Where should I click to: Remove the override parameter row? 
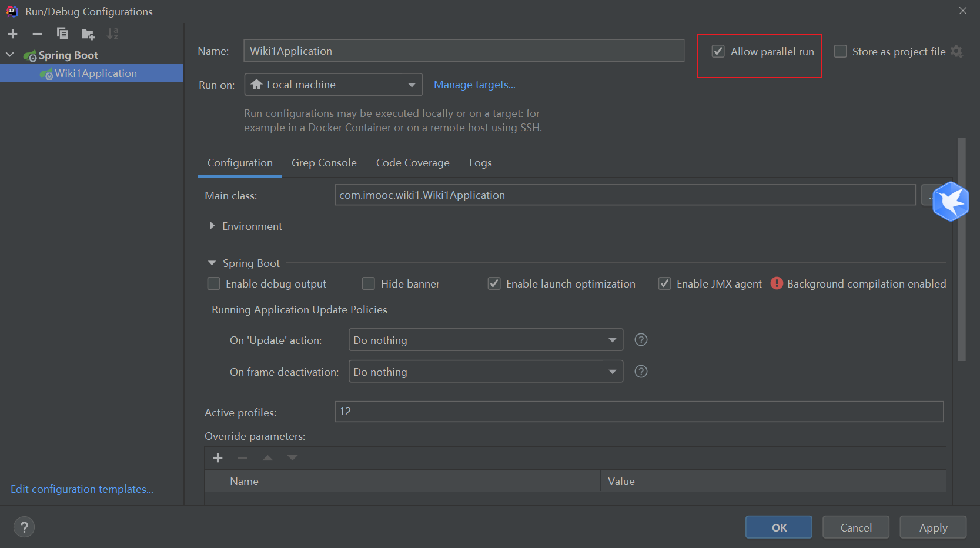point(242,458)
